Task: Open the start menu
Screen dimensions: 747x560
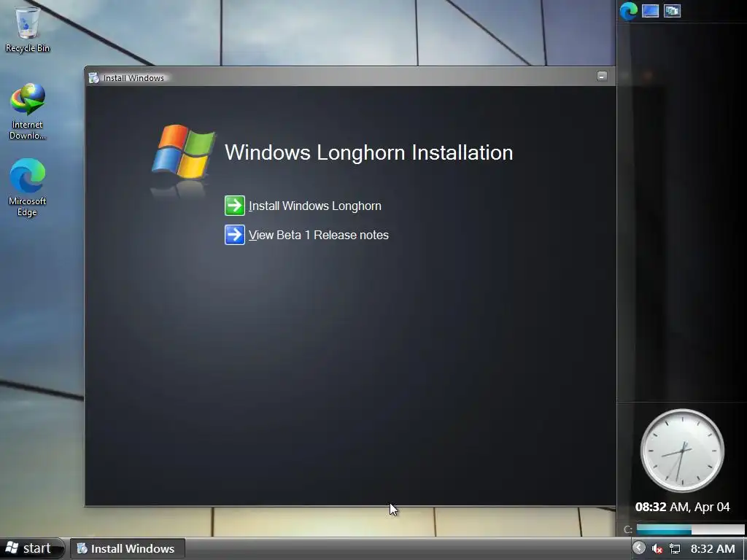Action: tap(31, 548)
